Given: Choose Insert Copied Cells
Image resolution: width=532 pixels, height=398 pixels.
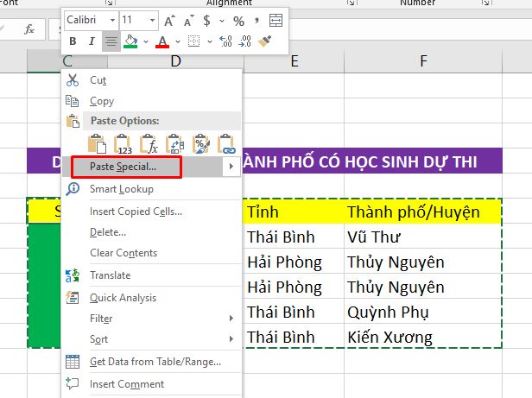Looking at the screenshot, I should pyautogui.click(x=152, y=212).
